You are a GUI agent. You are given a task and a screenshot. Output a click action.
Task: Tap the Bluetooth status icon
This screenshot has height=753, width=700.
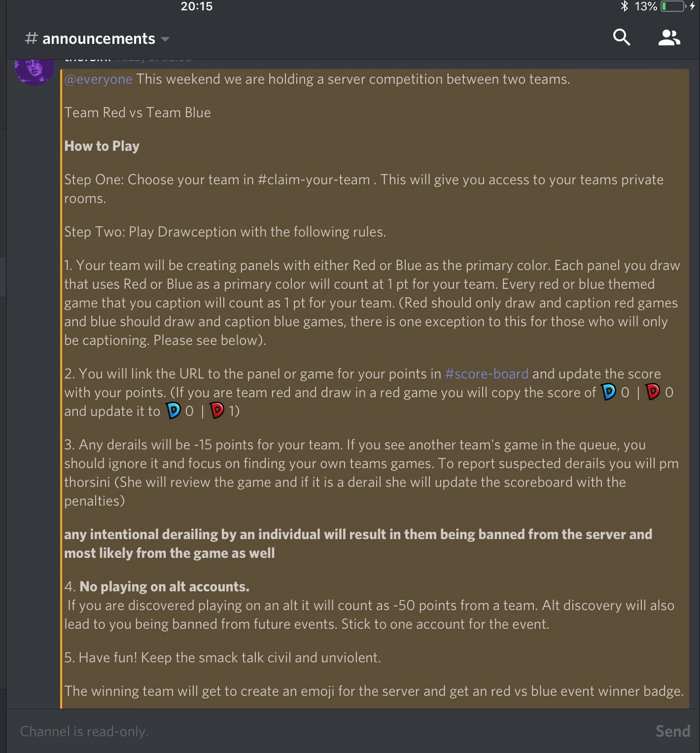(624, 6)
